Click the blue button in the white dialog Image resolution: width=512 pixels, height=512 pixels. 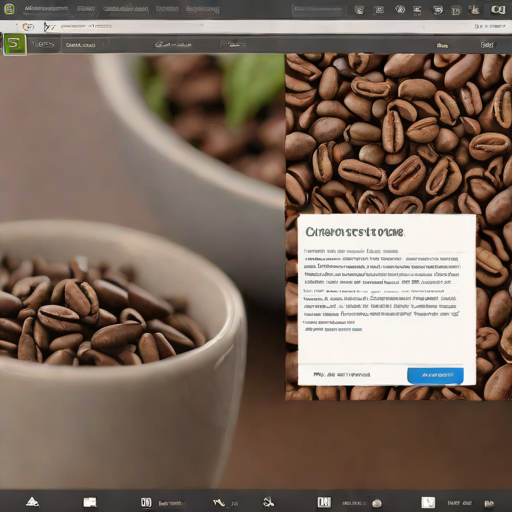click(435, 375)
